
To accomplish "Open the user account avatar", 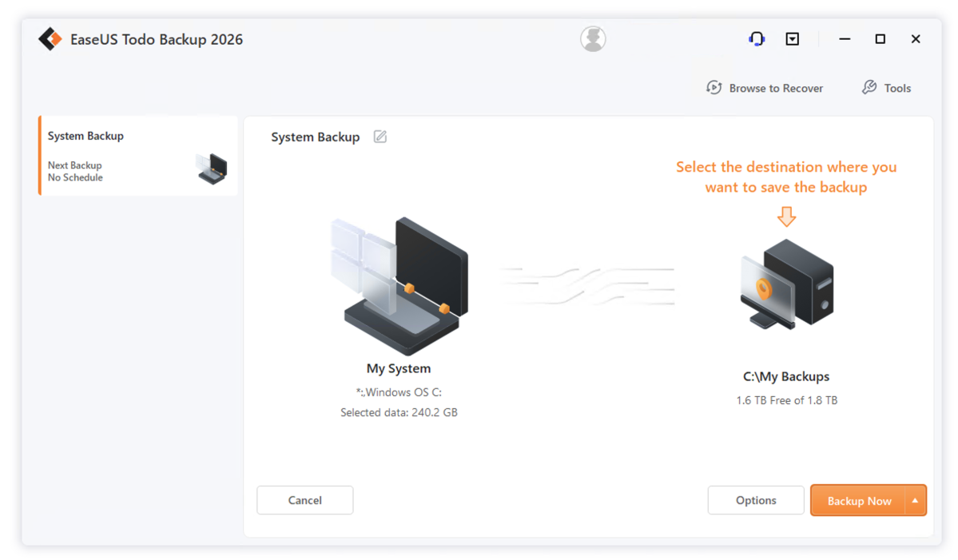I will pos(593,39).
